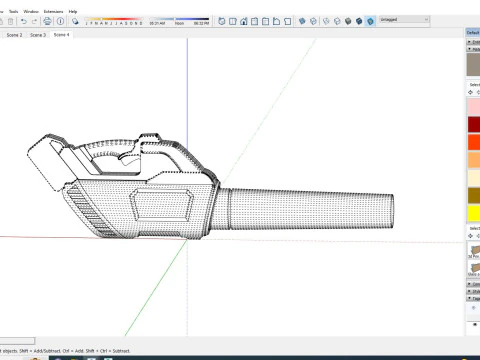This screenshot has height=360, width=480.
Task: Open the Components Select tab
Action: [x=475, y=228]
